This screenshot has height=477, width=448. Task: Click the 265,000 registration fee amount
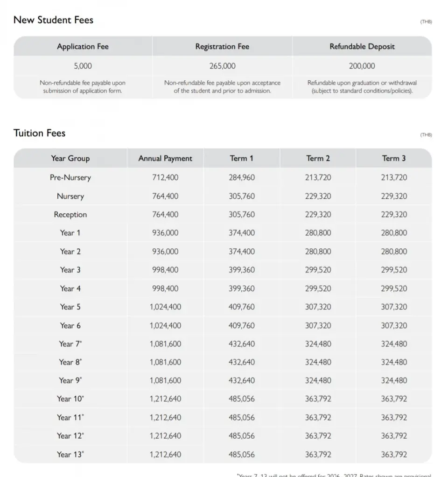coord(222,66)
